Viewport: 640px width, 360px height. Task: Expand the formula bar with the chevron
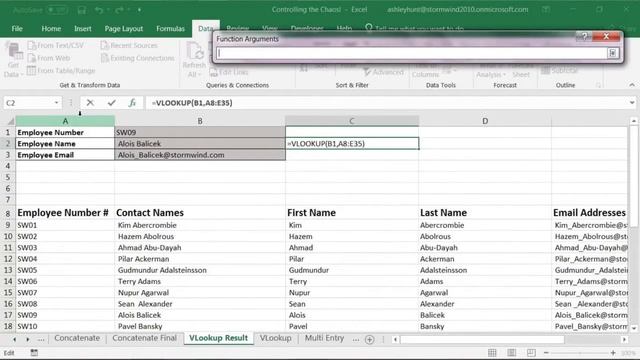pyautogui.click(x=632, y=103)
